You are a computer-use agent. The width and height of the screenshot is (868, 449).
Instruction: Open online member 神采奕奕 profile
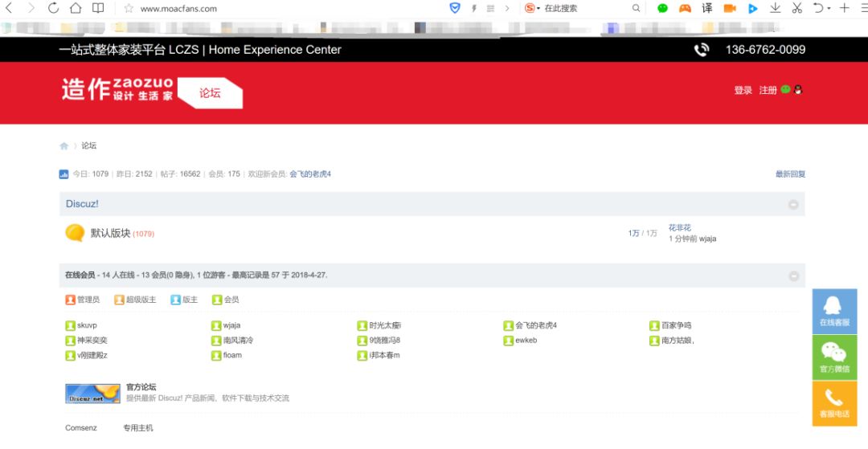pos(92,341)
